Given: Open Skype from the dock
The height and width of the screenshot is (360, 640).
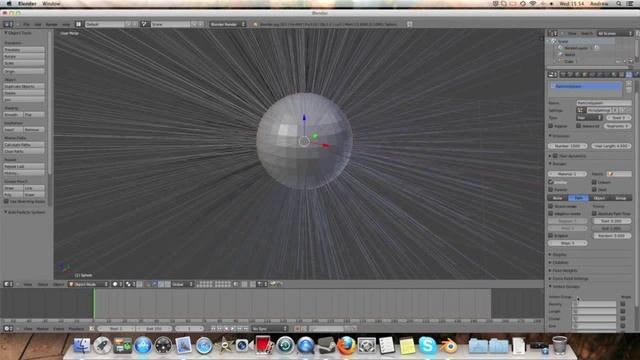Looking at the screenshot, I should (427, 345).
